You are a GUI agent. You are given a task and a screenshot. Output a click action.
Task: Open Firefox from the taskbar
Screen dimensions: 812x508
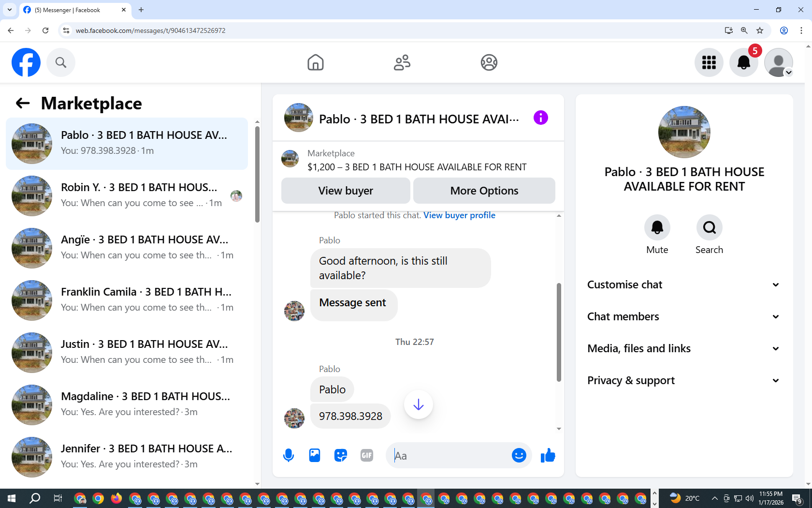tap(116, 498)
